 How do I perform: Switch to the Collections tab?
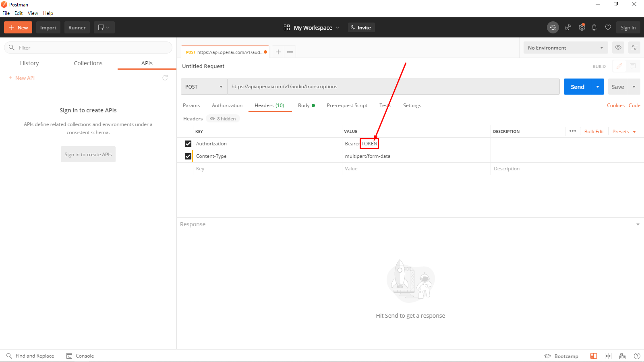88,63
